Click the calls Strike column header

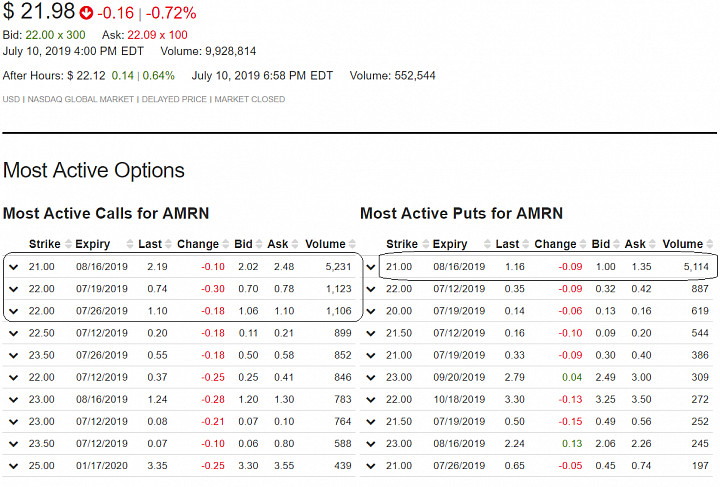[45, 244]
